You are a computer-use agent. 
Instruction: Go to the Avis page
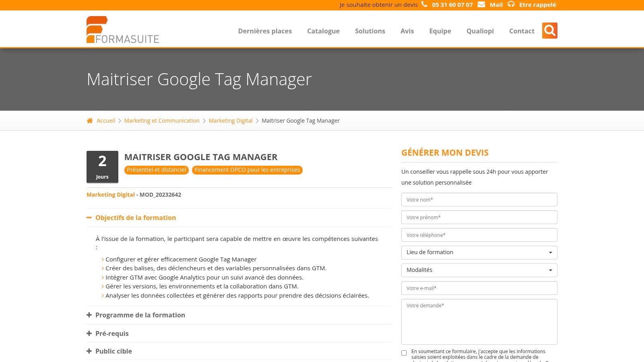pos(407,31)
